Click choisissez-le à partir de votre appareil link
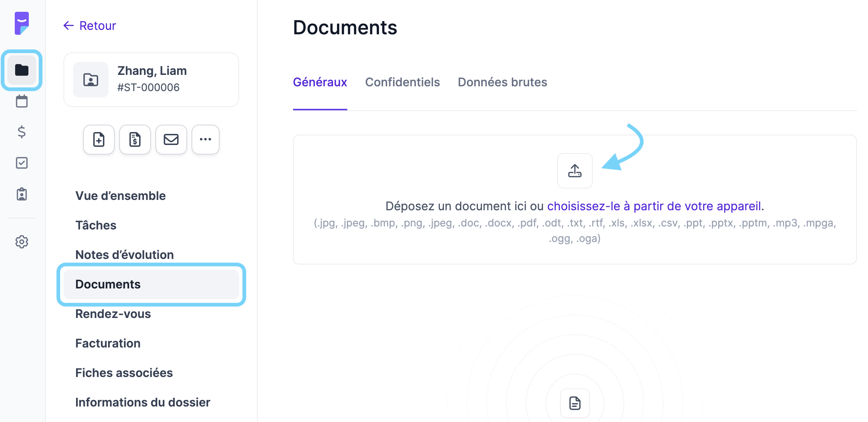868x422 pixels. (654, 206)
